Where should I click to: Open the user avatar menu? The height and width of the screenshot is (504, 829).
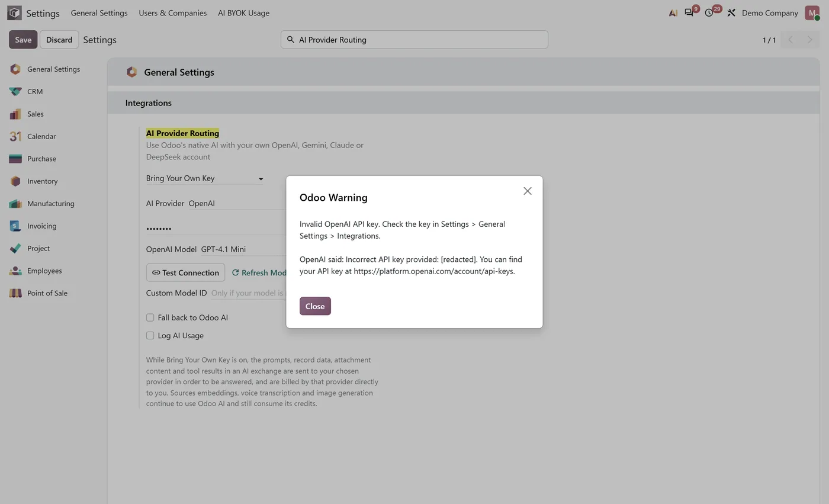point(812,12)
